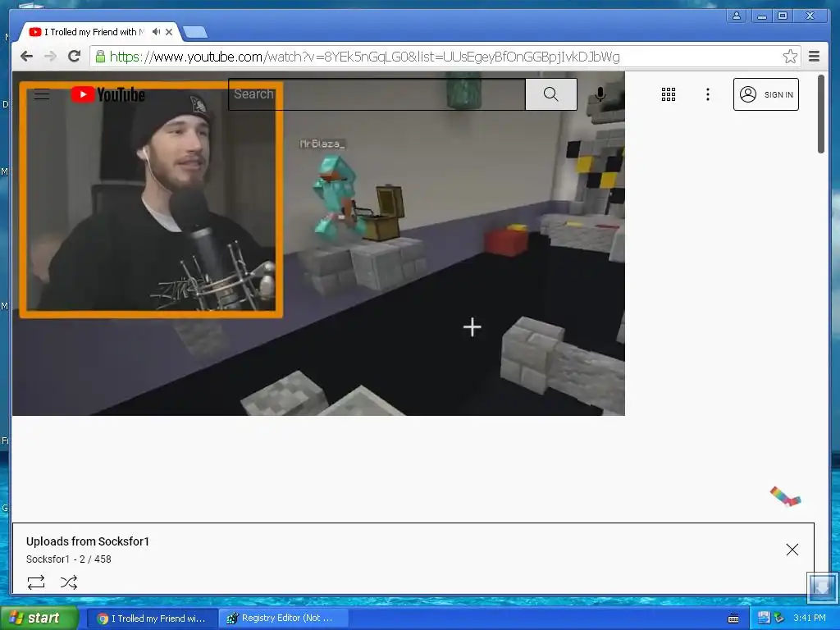Open the YouTube apps grid
Viewport: 840px width, 630px height.
[x=668, y=94]
